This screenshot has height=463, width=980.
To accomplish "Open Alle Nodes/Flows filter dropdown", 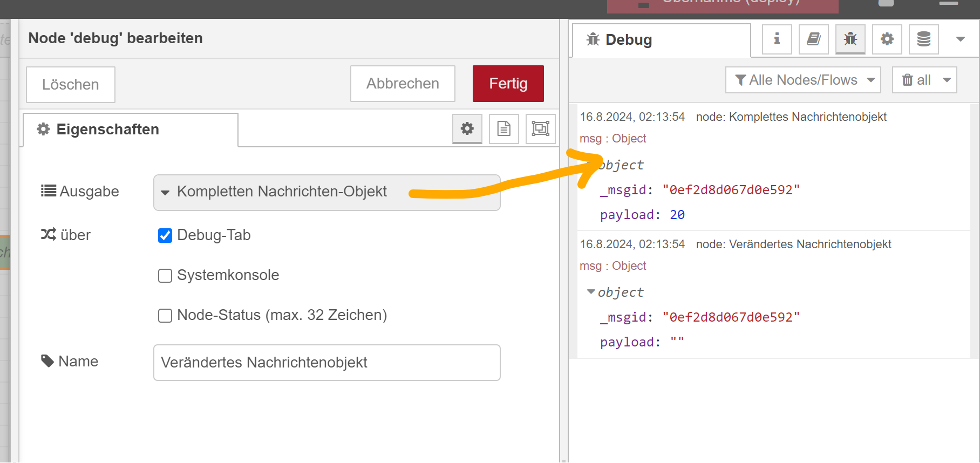I will [x=803, y=80].
